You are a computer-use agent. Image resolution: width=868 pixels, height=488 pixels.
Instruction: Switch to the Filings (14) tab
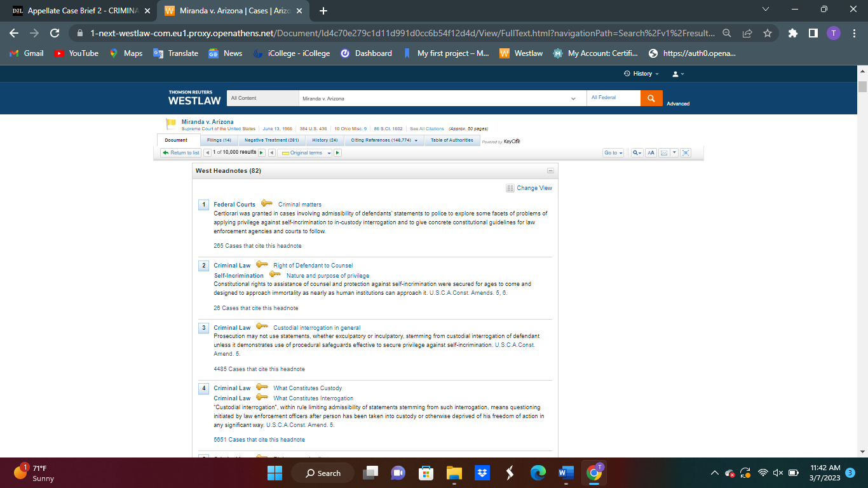219,140
